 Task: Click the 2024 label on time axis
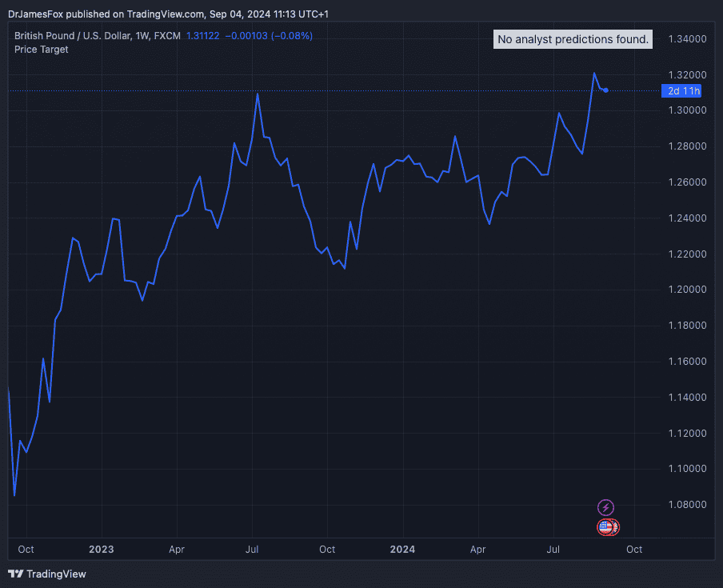[403, 550]
